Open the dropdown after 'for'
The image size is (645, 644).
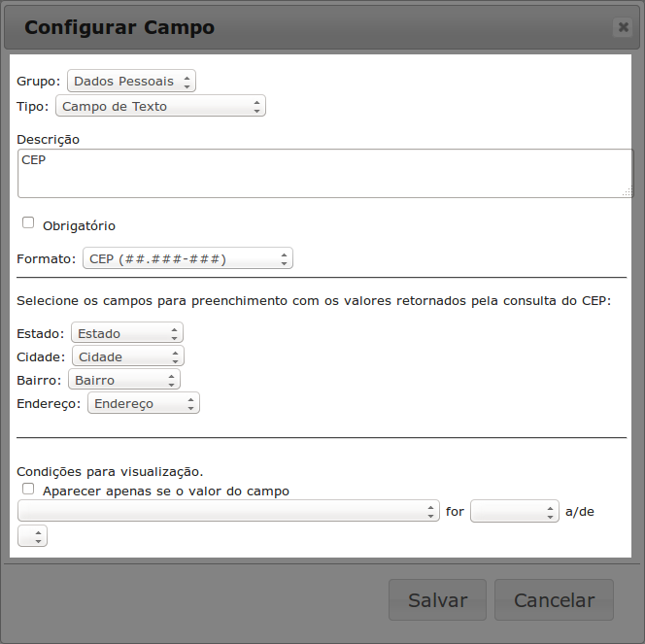(514, 511)
